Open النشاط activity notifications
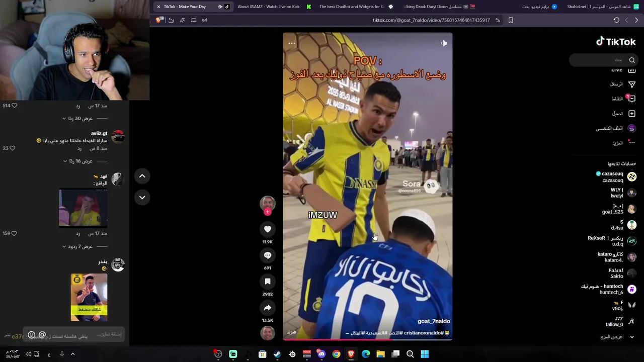The image size is (644, 362). 623,99
